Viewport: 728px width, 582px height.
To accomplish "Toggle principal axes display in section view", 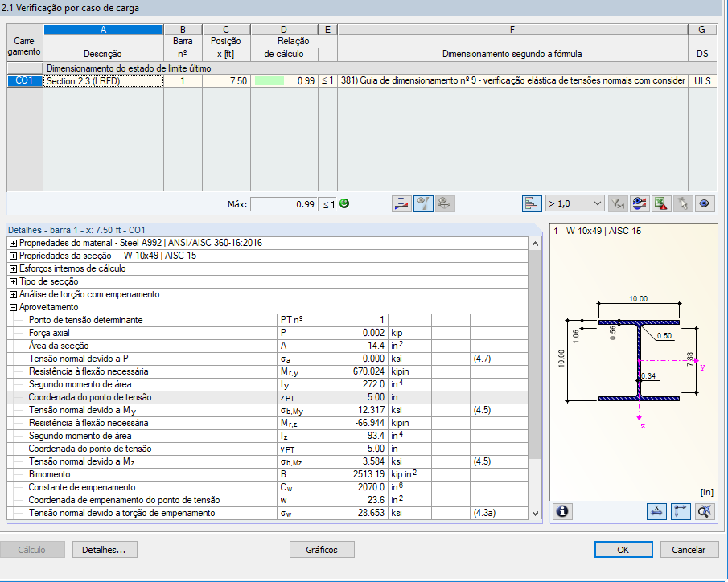I will pos(681,511).
